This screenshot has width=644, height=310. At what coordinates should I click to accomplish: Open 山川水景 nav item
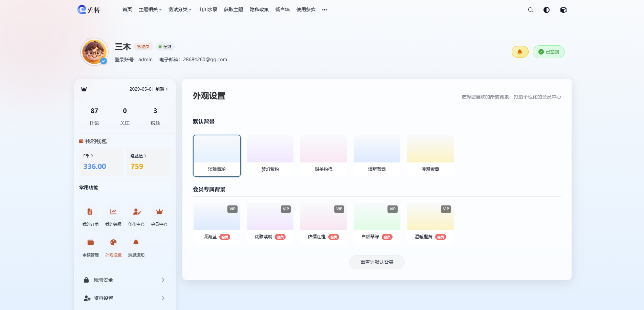tap(208, 10)
